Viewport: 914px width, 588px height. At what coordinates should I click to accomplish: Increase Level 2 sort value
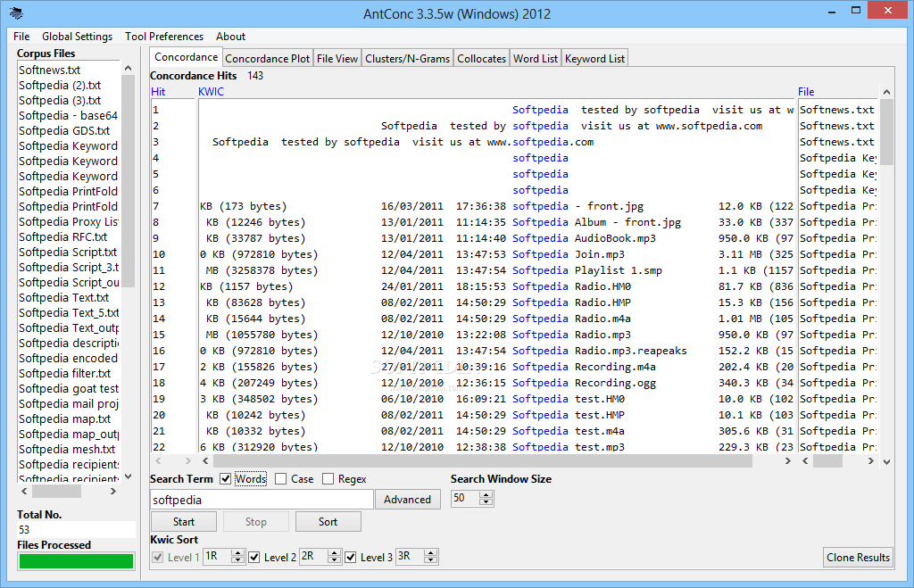click(x=334, y=552)
